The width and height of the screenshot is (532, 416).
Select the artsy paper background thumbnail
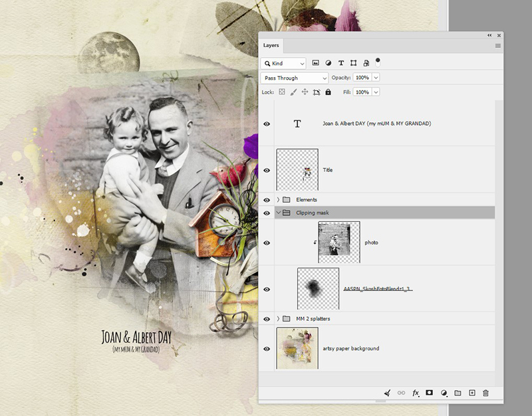pyautogui.click(x=297, y=348)
